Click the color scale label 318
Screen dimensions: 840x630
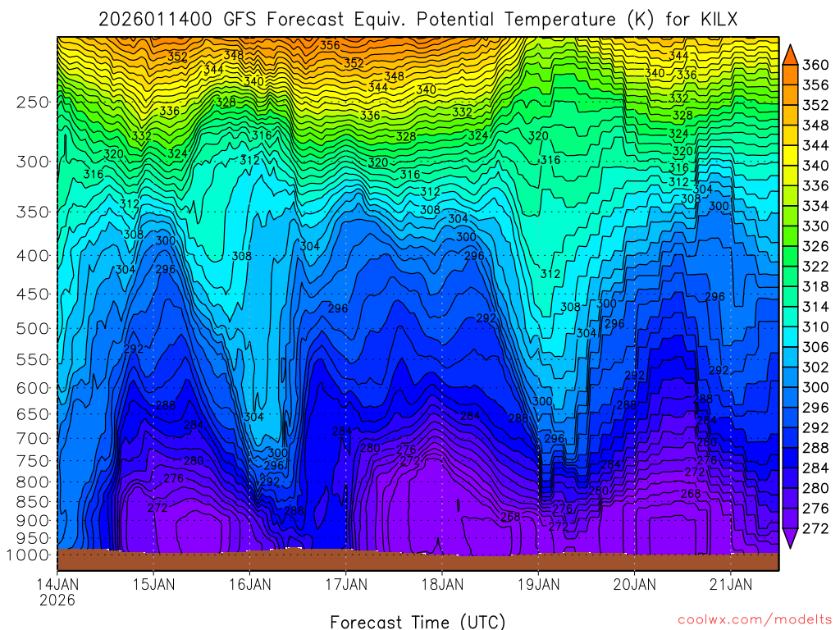pyautogui.click(x=815, y=286)
